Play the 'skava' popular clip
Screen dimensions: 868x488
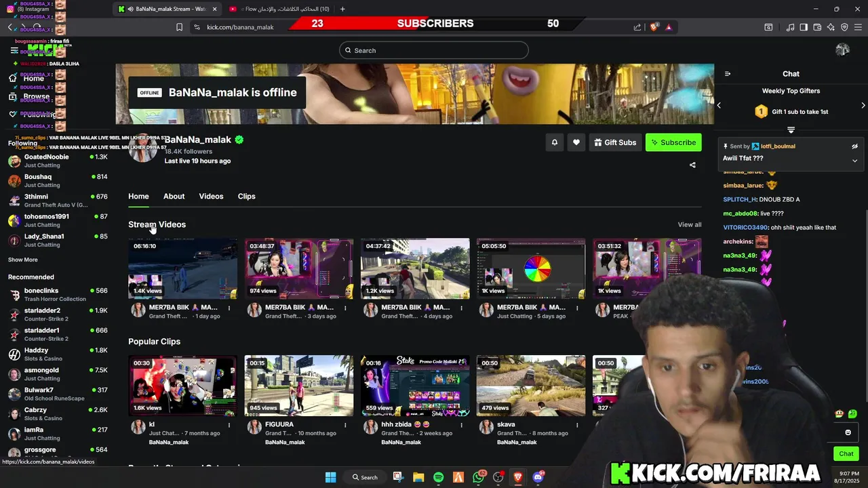click(531, 386)
